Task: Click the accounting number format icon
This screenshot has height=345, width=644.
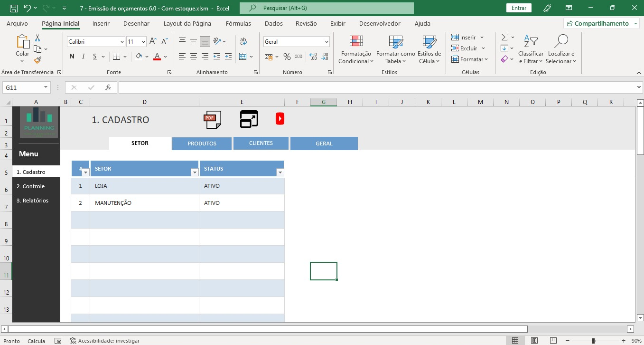Action: coord(269,57)
